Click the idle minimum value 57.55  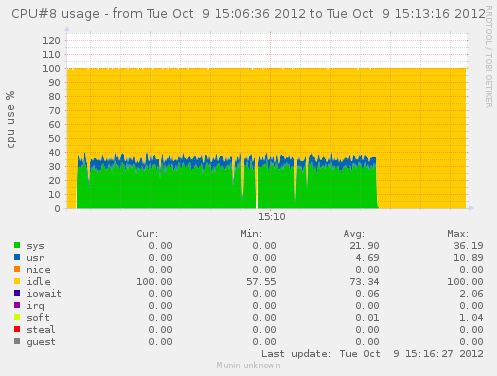click(261, 282)
